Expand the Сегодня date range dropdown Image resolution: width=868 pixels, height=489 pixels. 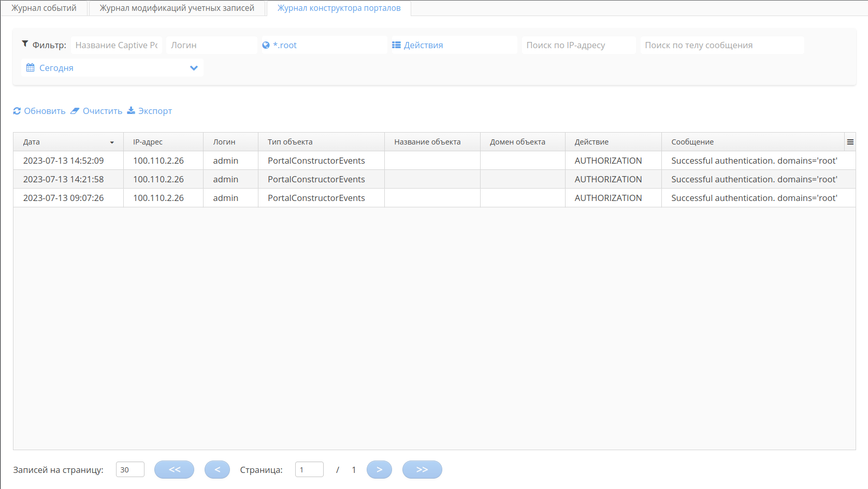click(x=194, y=68)
